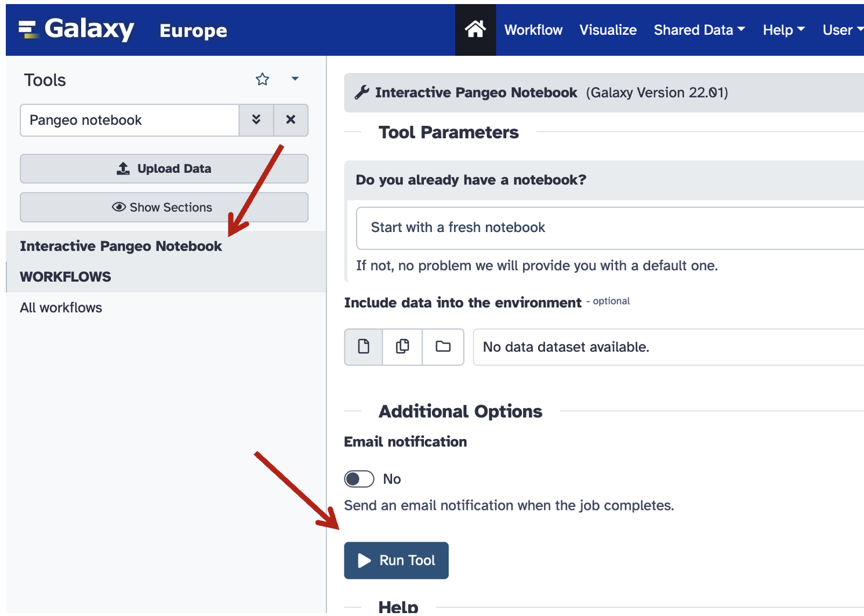Image resolution: width=864 pixels, height=616 pixels.
Task: Open the Tools panel options dropdown
Action: click(x=295, y=79)
